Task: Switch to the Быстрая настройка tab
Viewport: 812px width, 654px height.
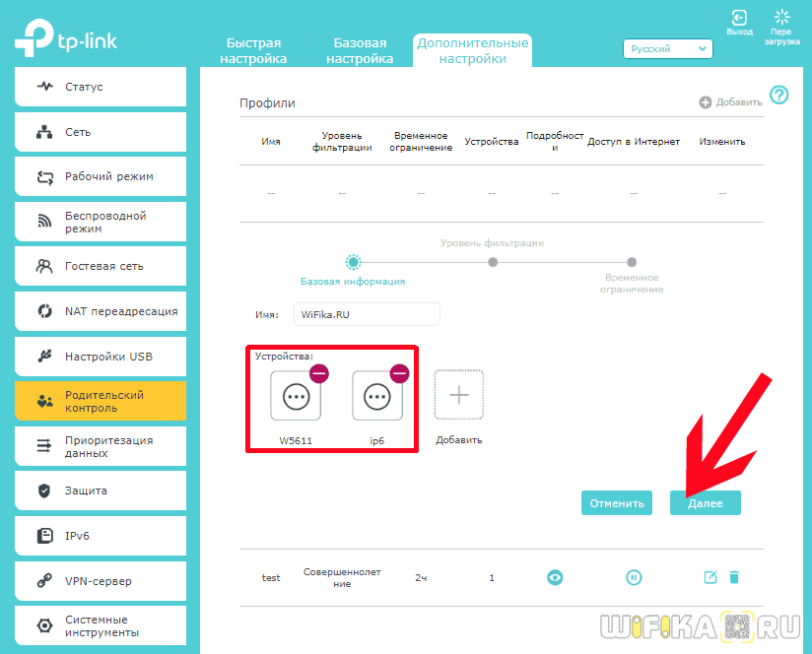Action: tap(253, 50)
